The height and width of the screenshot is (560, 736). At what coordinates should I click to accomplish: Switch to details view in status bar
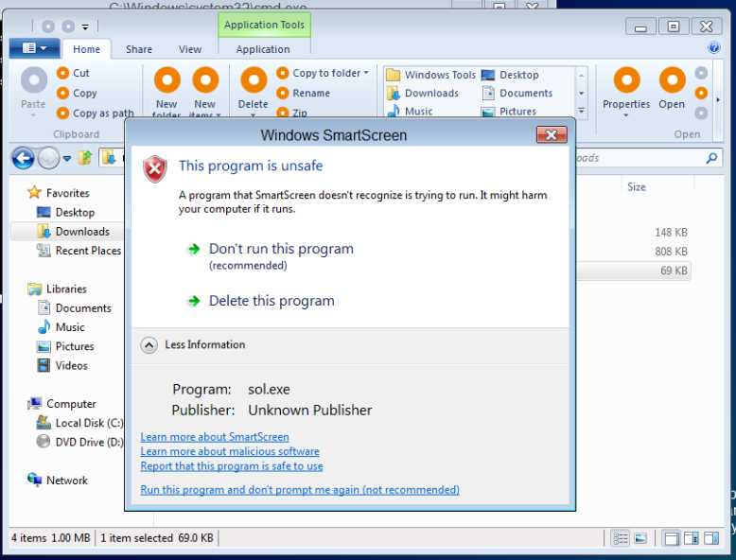(x=621, y=538)
